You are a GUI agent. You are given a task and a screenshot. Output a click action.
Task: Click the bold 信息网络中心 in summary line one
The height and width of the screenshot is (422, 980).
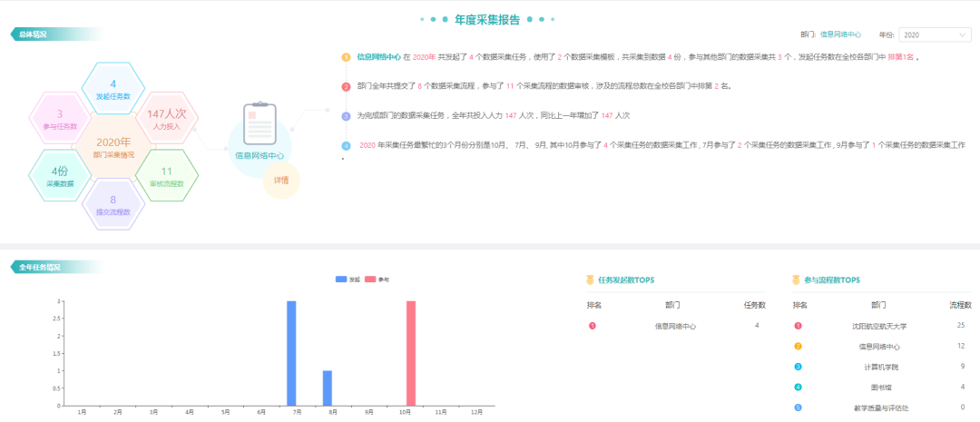[x=378, y=57]
